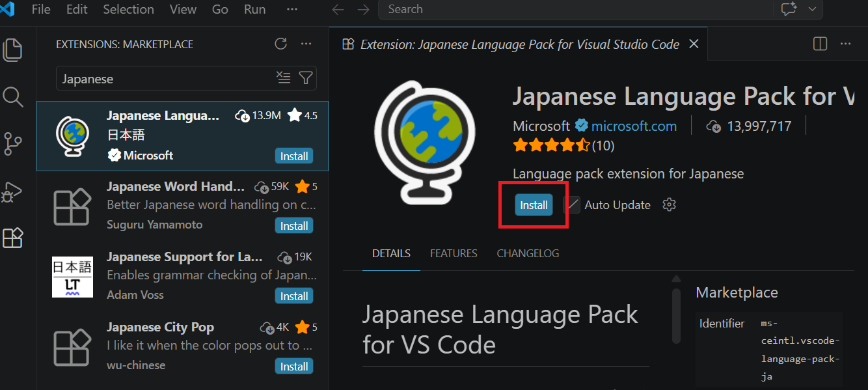
Task: Open the Run and Debug view
Action: (13, 191)
